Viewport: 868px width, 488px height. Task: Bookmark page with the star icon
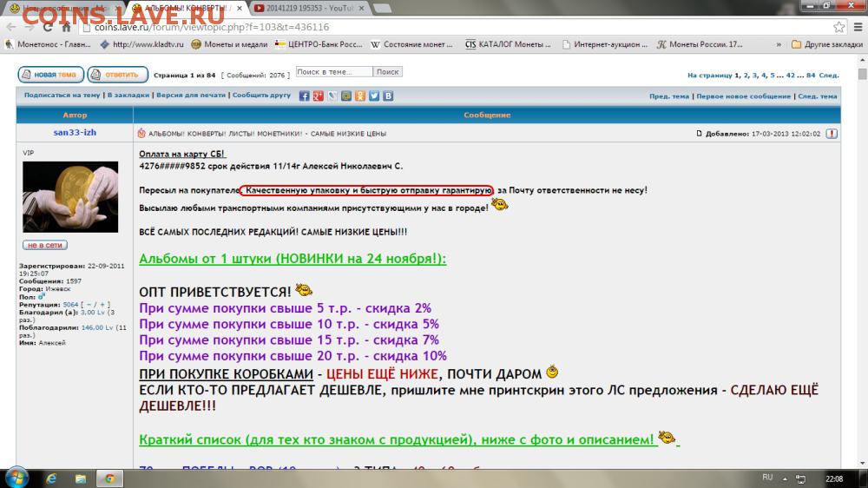(x=838, y=27)
